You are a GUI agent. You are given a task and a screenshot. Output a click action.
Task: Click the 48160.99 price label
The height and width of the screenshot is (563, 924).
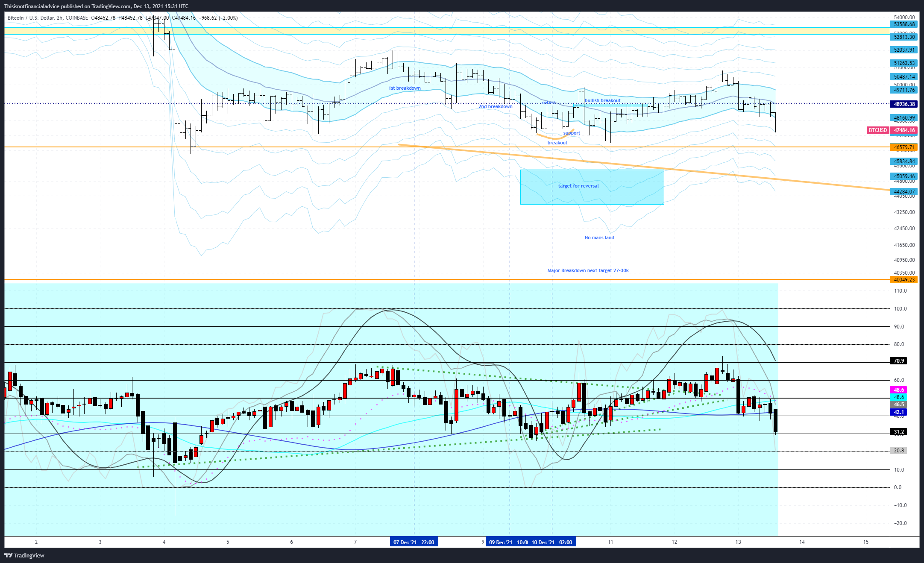coord(904,118)
